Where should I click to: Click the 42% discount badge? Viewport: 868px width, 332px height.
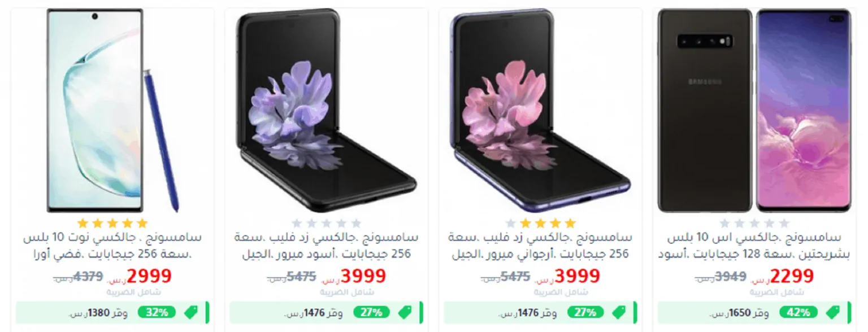tap(798, 312)
